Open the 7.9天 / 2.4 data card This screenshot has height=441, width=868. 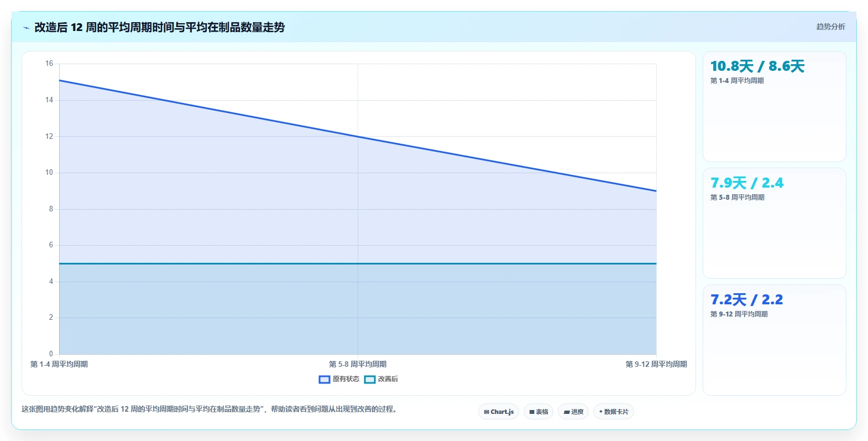click(x=774, y=224)
